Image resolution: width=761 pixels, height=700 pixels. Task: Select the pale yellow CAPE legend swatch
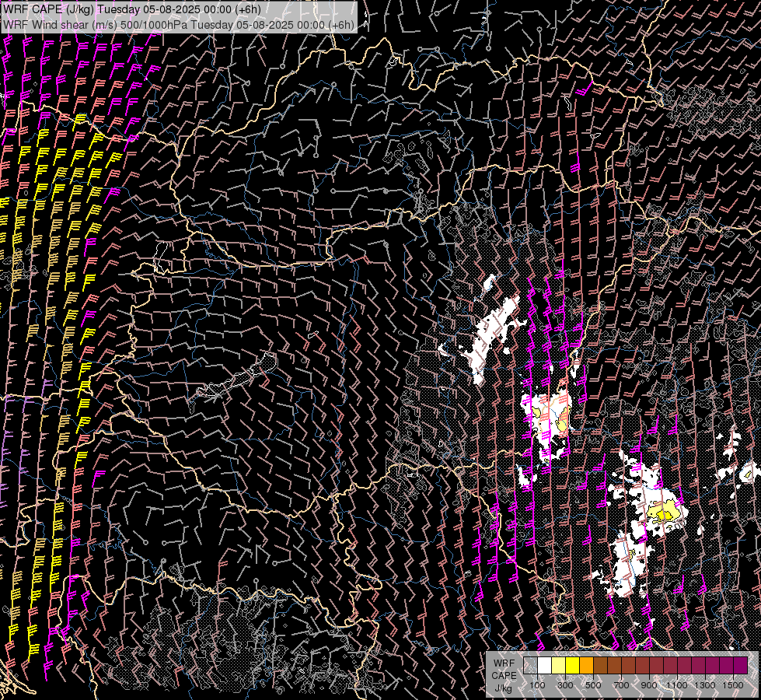pyautogui.click(x=559, y=665)
